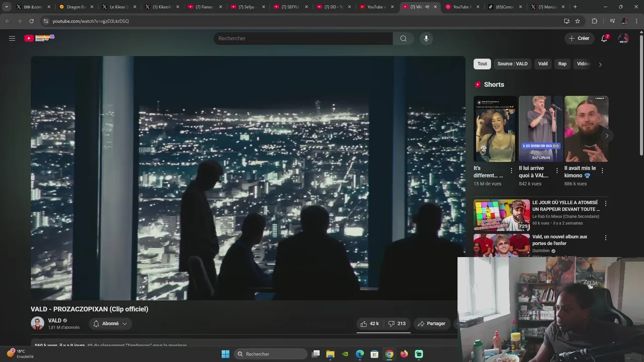Select the Tout filter chip
This screenshot has height=362, width=644.
pyautogui.click(x=482, y=64)
